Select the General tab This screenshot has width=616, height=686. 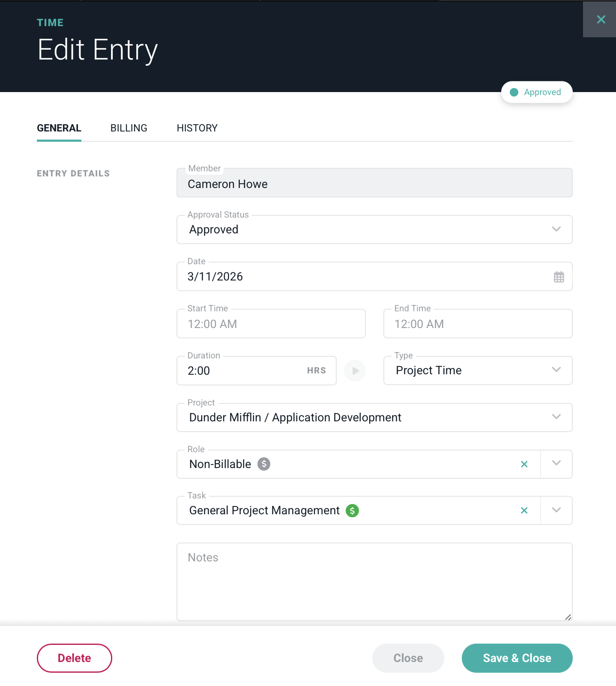59,128
